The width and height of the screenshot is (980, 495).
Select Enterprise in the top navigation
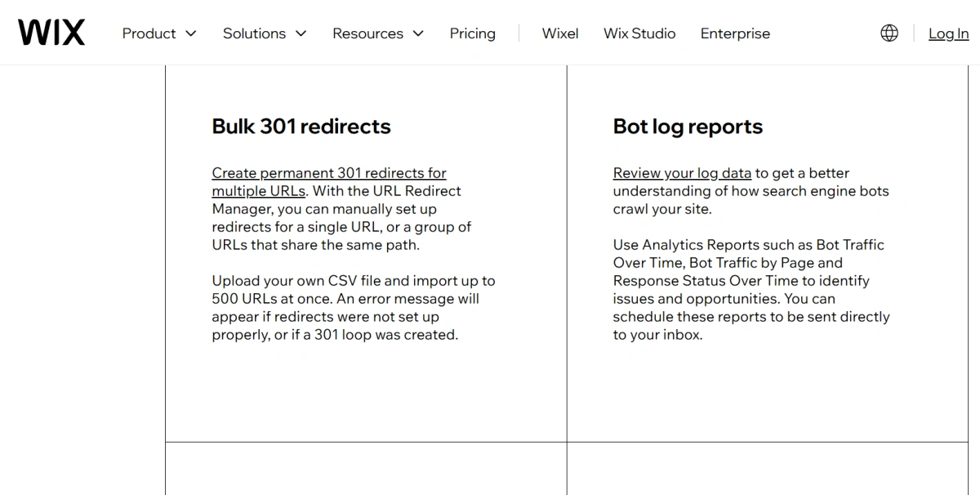click(735, 33)
